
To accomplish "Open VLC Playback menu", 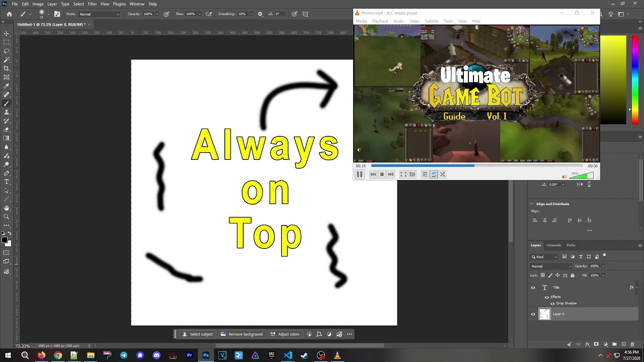I will (x=380, y=21).
